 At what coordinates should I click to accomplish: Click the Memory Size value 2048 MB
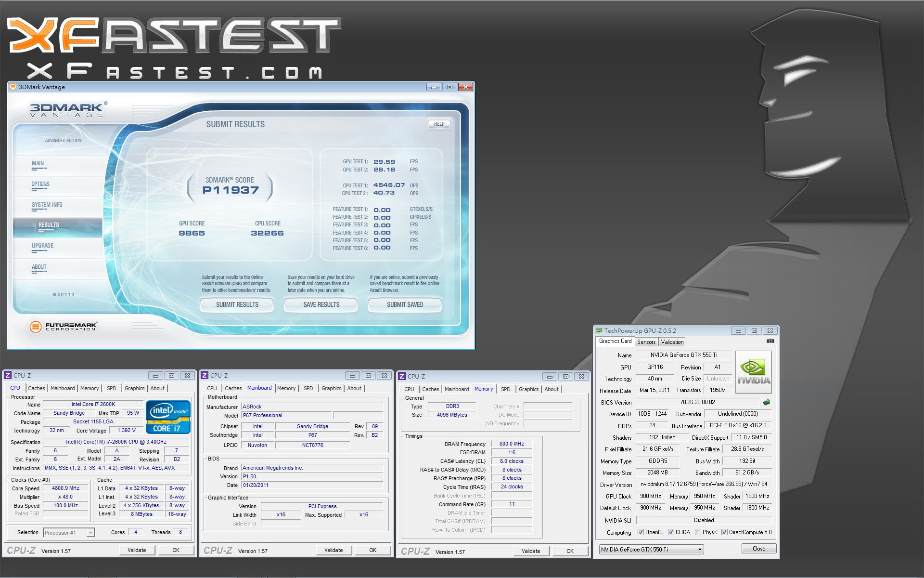(657, 473)
